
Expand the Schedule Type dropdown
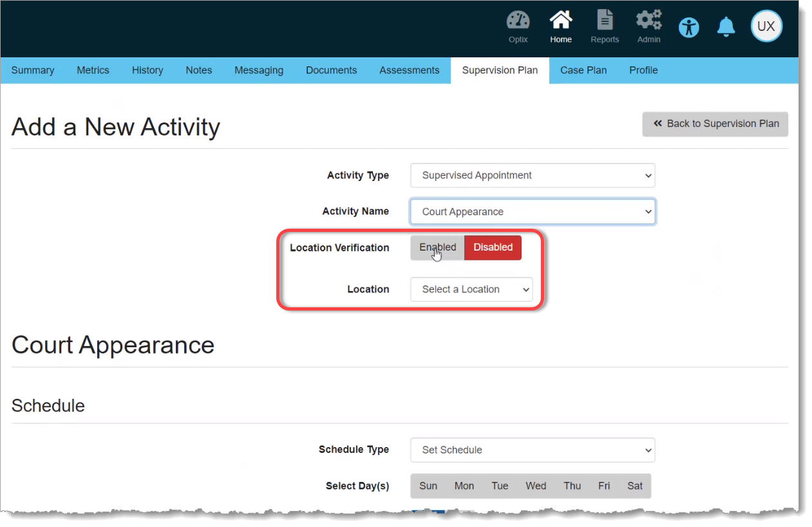[532, 450]
